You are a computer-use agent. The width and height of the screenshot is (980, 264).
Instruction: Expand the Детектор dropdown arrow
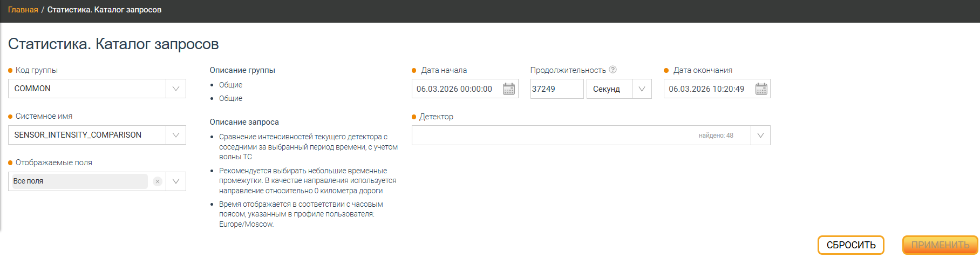click(760, 136)
